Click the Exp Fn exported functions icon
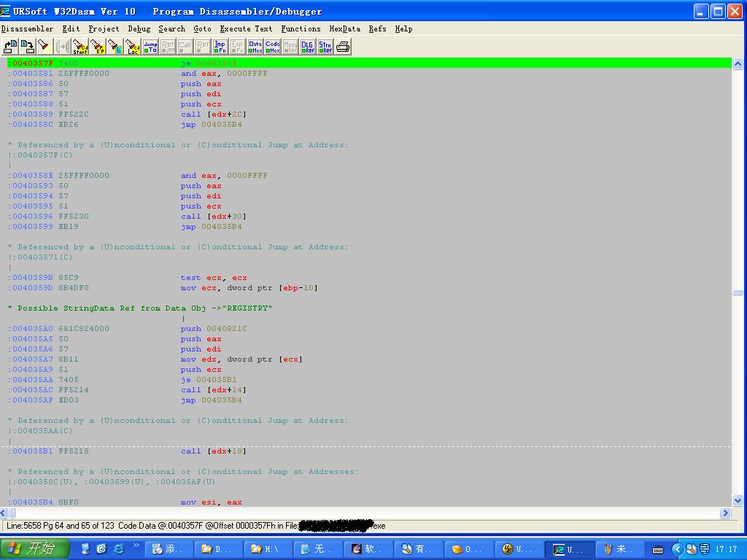The width and height of the screenshot is (747, 560). click(x=237, y=46)
